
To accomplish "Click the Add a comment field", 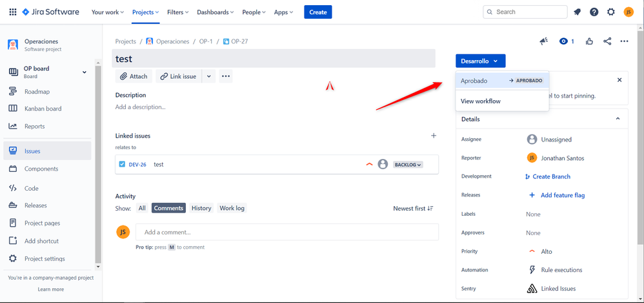I will 287,232.
